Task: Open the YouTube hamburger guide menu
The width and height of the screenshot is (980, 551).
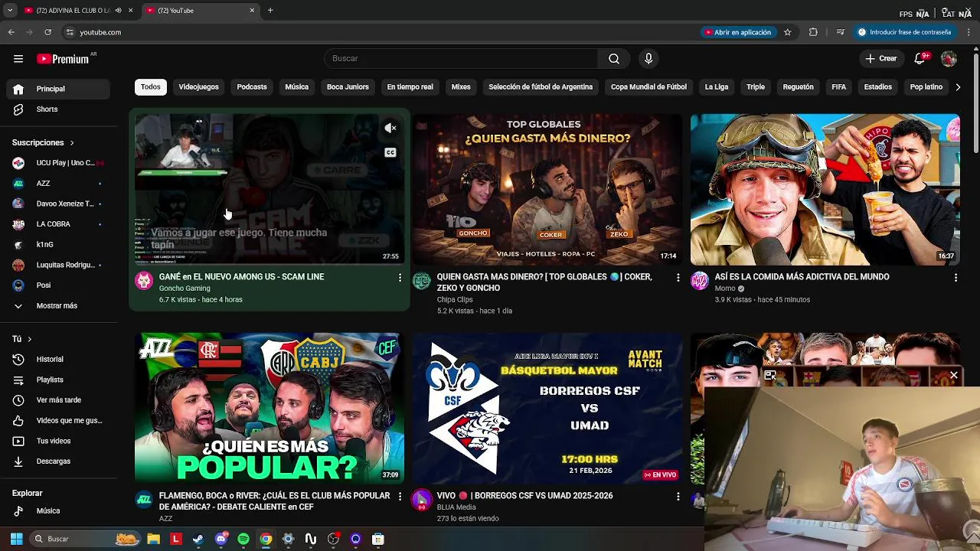Action: tap(18, 59)
